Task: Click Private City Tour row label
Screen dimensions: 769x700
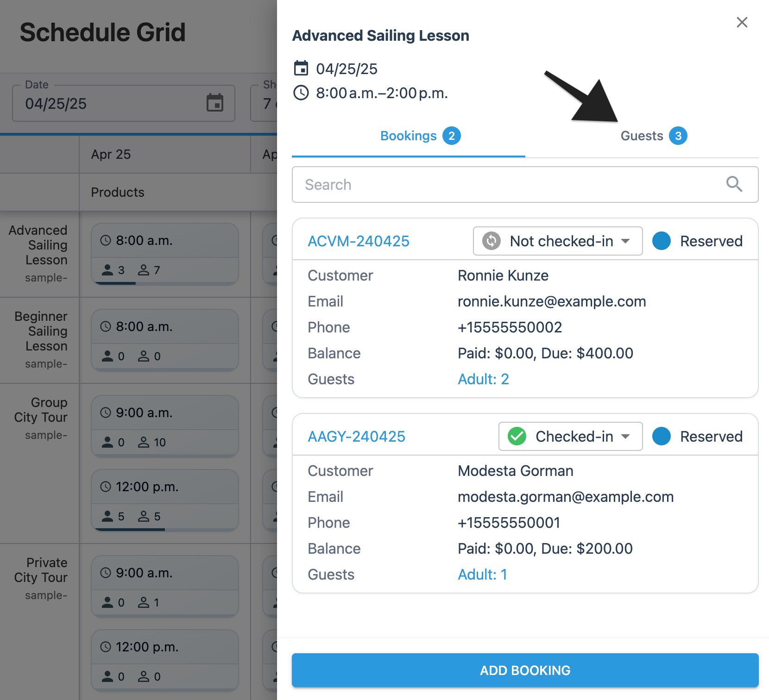Action: click(41, 570)
